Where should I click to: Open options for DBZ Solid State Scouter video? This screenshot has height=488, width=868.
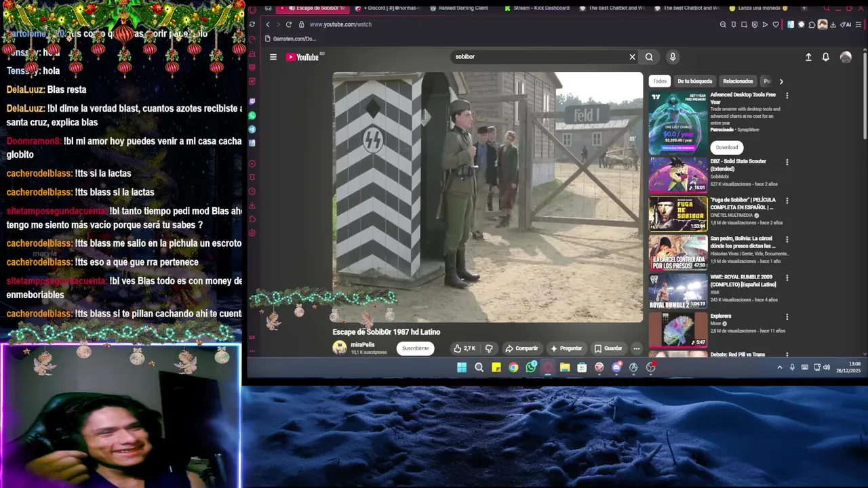(x=787, y=163)
